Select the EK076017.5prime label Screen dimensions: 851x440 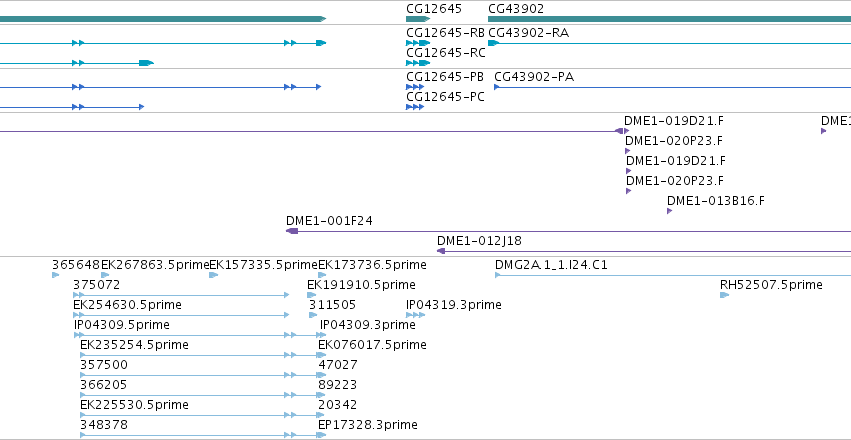click(x=372, y=345)
